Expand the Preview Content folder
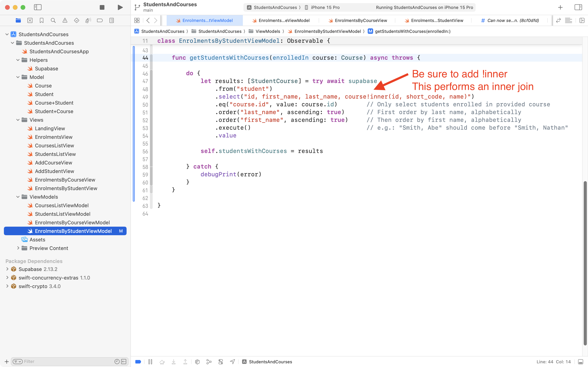 (18, 248)
